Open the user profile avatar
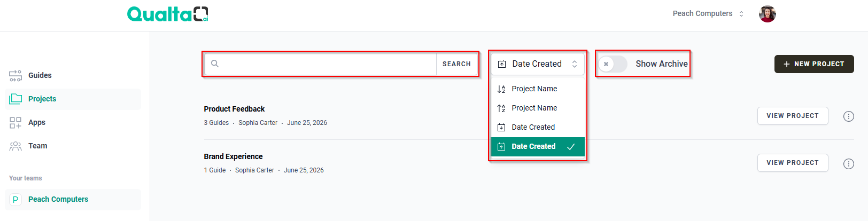Image resolution: width=868 pixels, height=221 pixels. pos(767,14)
